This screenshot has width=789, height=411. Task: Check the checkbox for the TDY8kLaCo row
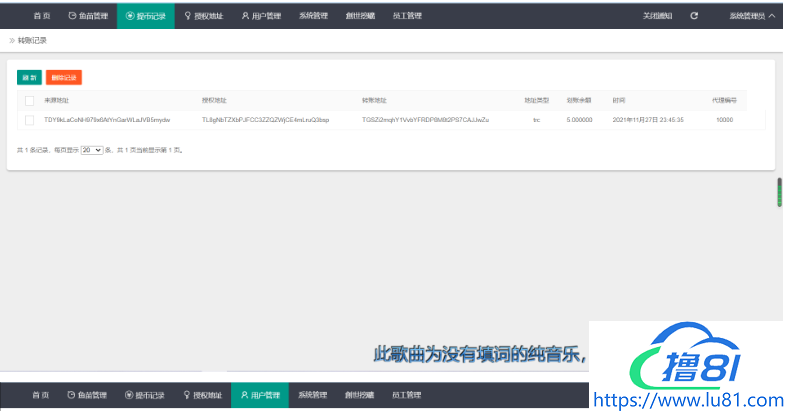[x=29, y=119]
